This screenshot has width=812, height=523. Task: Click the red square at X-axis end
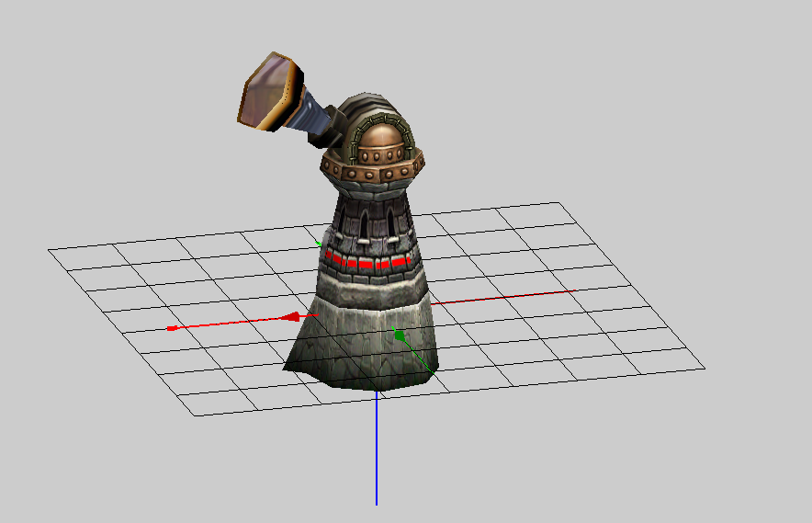point(173,328)
